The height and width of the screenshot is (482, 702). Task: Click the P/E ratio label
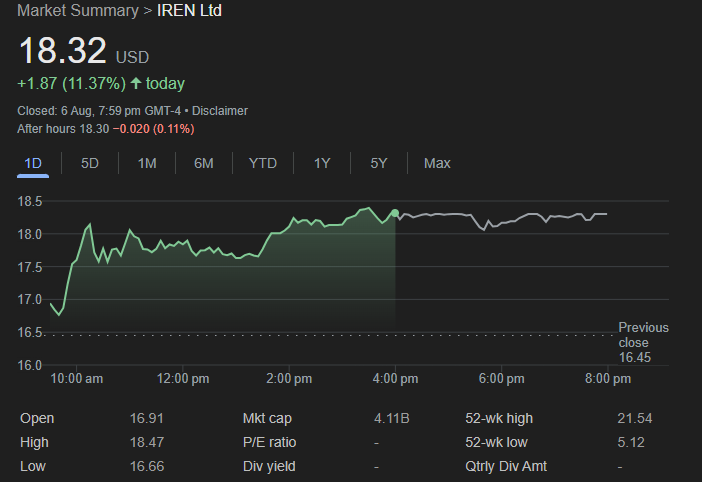[x=269, y=442]
